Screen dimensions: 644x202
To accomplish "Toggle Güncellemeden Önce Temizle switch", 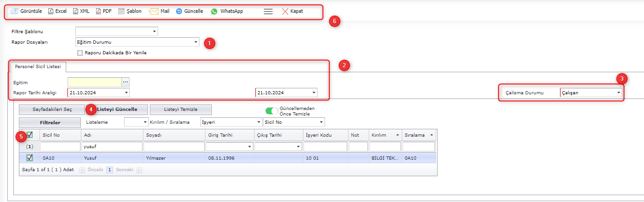I will tap(272, 111).
